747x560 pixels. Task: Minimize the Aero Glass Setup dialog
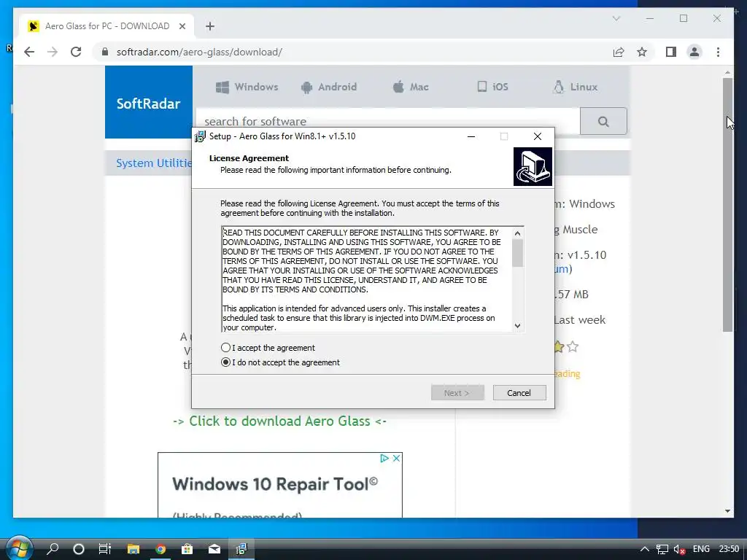[471, 136]
